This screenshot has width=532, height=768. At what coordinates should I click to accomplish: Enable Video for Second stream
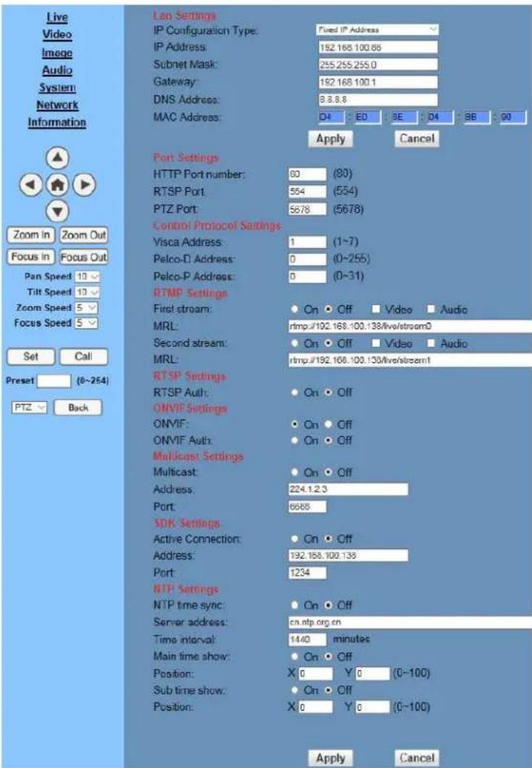tap(376, 343)
